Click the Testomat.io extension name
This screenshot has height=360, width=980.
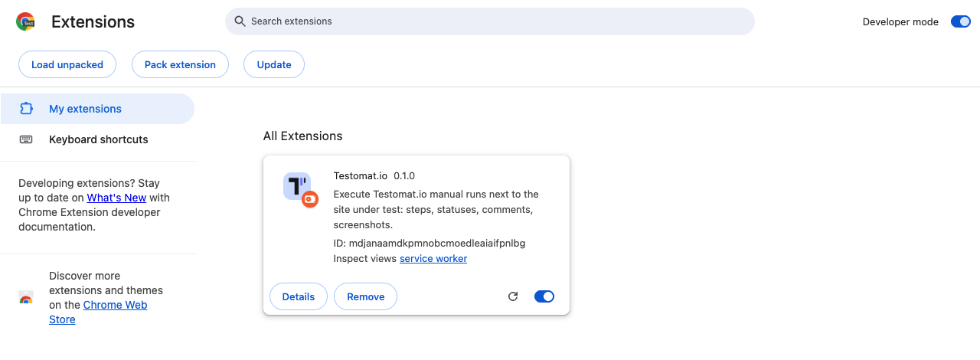coord(361,175)
